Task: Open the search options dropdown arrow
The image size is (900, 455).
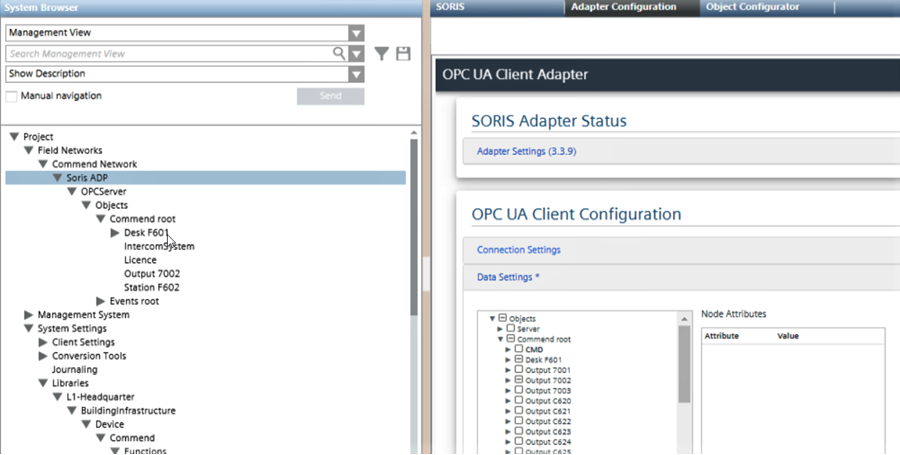Action: pyautogui.click(x=356, y=54)
